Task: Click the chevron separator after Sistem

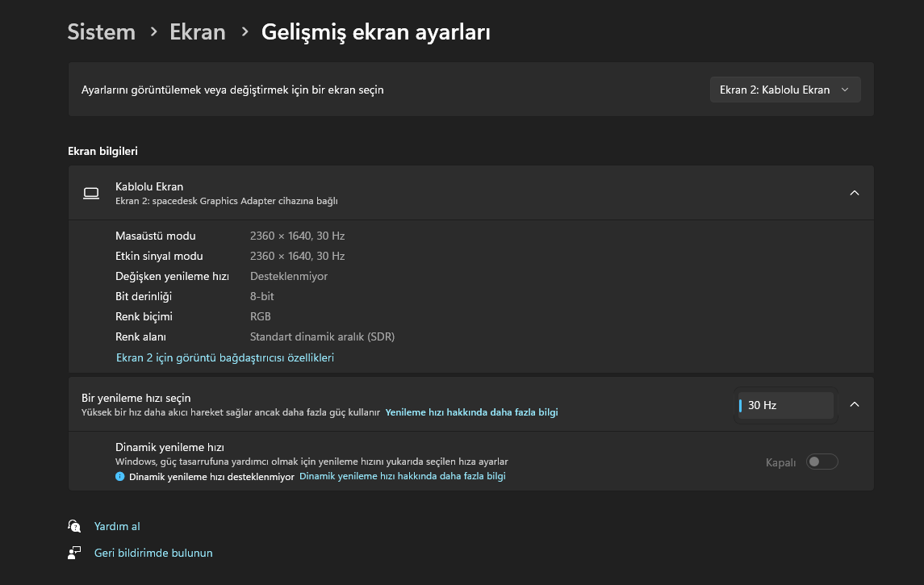Action: click(x=154, y=31)
